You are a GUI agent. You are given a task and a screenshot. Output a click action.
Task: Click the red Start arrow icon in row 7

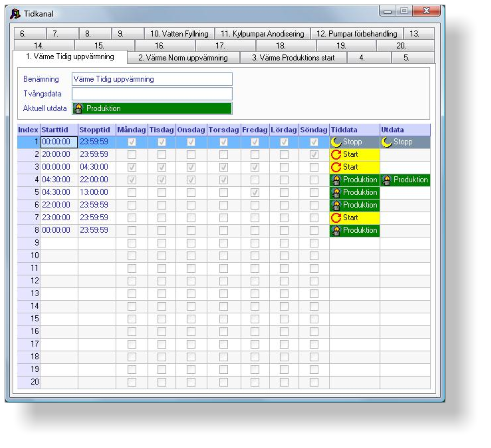tap(336, 218)
